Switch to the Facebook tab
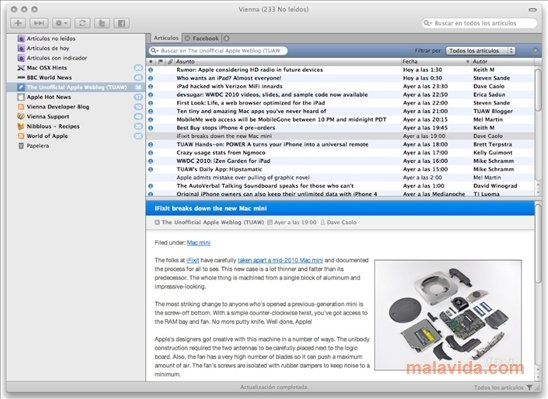The width and height of the screenshot is (548, 399). [x=202, y=38]
